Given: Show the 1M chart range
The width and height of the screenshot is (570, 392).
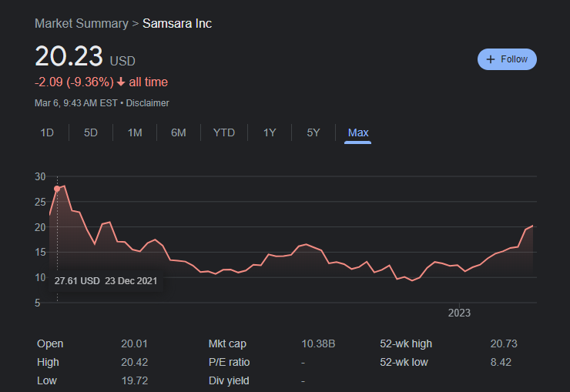Looking at the screenshot, I should point(135,132).
